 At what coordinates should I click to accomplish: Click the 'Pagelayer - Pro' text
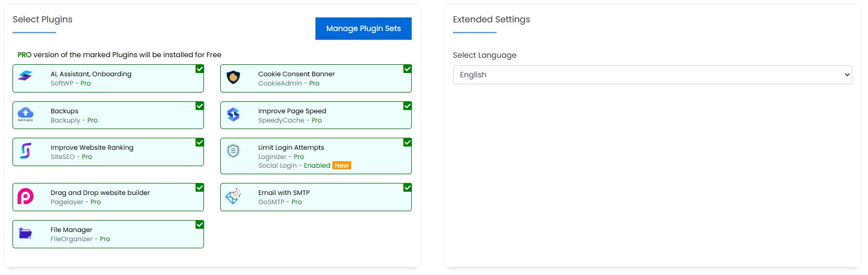76,202
